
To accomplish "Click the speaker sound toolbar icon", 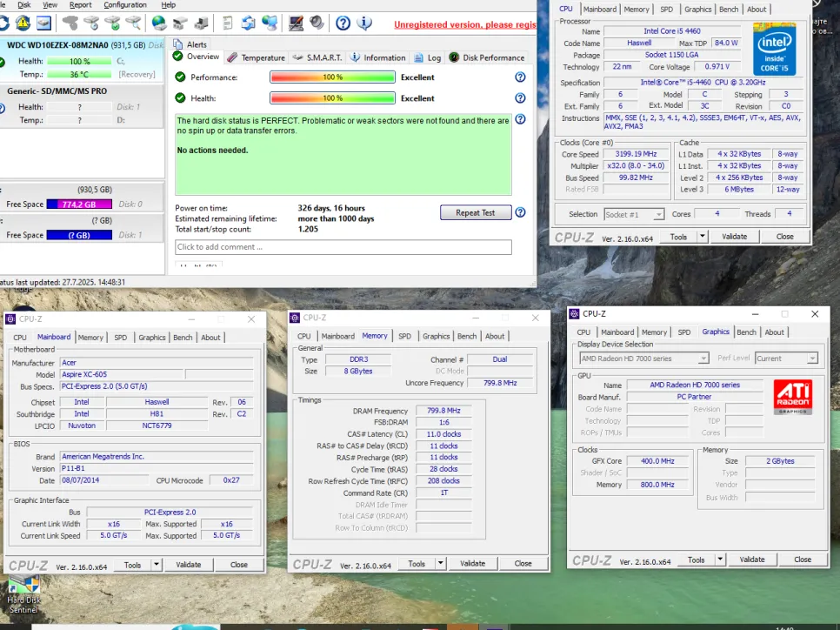I will point(317,23).
